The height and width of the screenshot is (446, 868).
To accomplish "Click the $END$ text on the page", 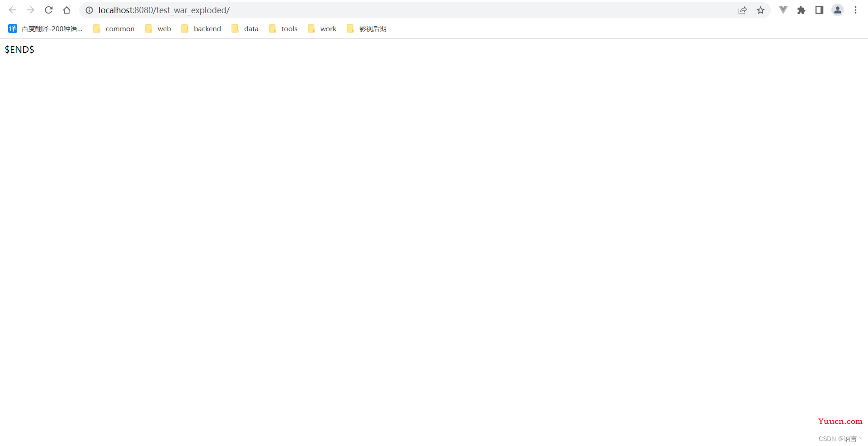I will (x=19, y=50).
